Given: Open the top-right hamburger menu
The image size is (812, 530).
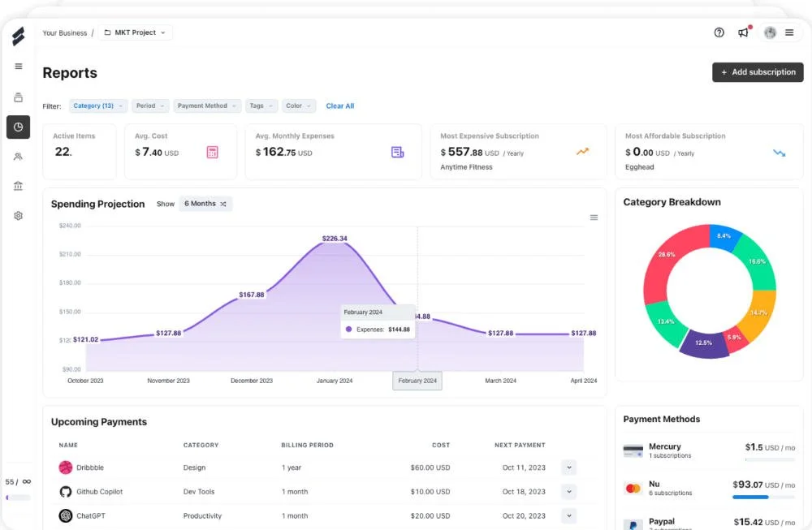Looking at the screenshot, I should [789, 32].
